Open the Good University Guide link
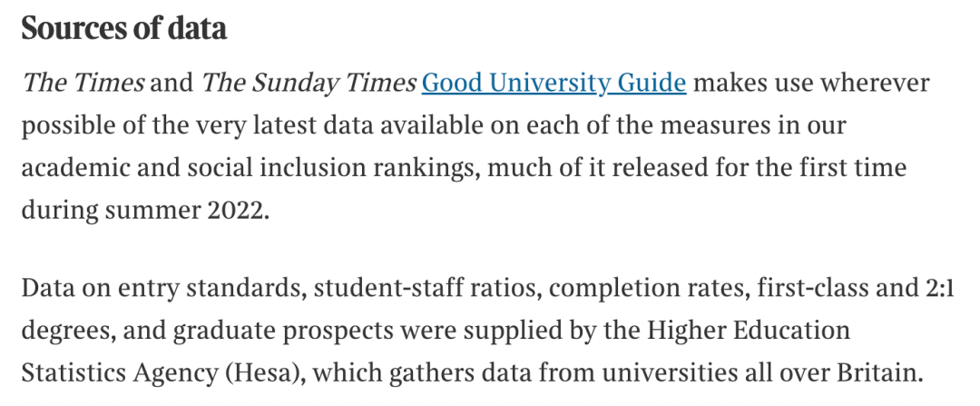Screen dimensions: 980x406 pos(554,84)
